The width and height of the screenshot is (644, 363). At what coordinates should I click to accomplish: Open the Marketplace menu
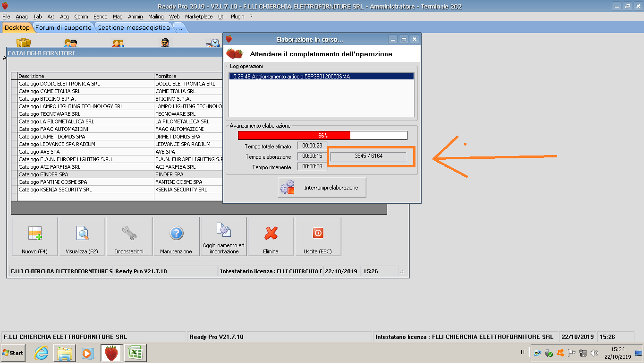point(199,17)
